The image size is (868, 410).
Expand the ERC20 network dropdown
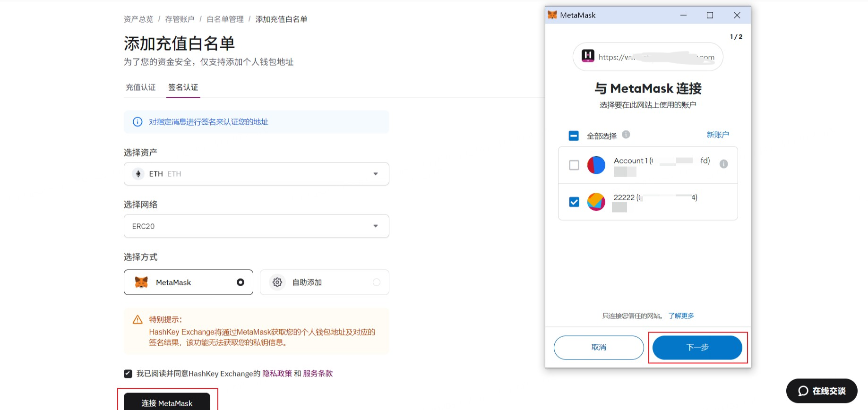[x=256, y=226]
